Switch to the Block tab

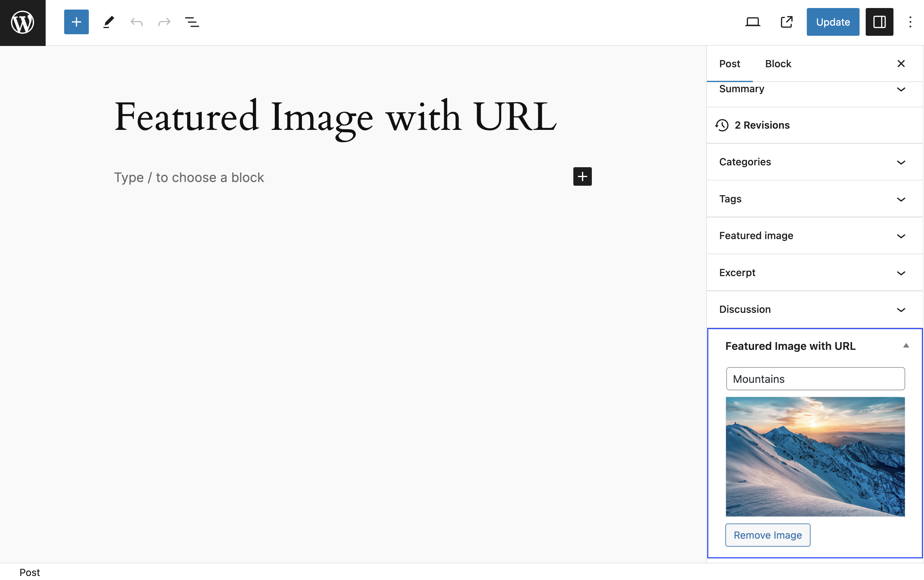pos(778,64)
